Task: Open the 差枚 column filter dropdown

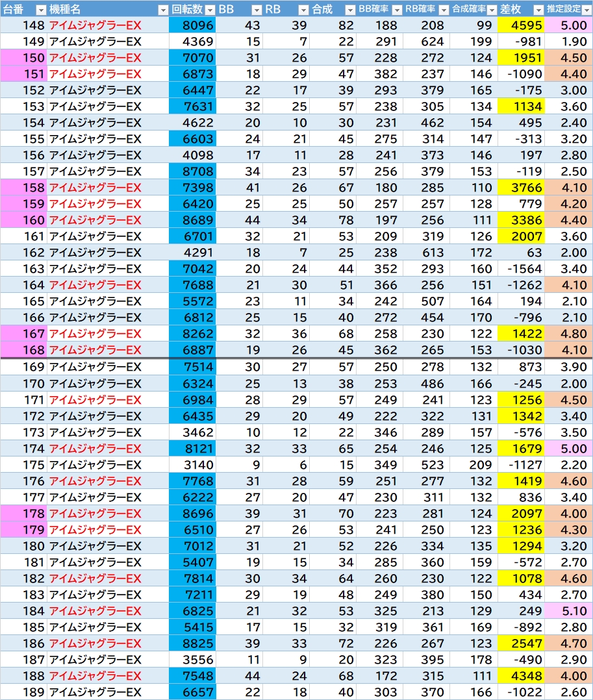Action: tap(538, 10)
